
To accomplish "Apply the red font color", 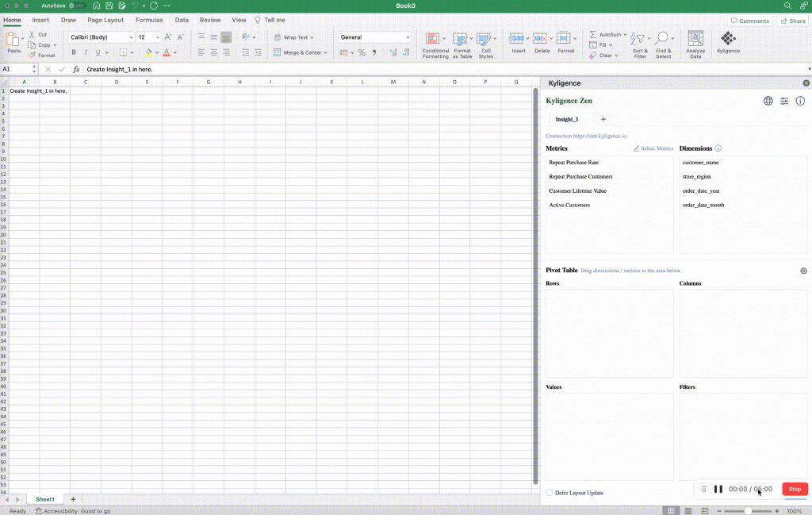I will point(167,52).
